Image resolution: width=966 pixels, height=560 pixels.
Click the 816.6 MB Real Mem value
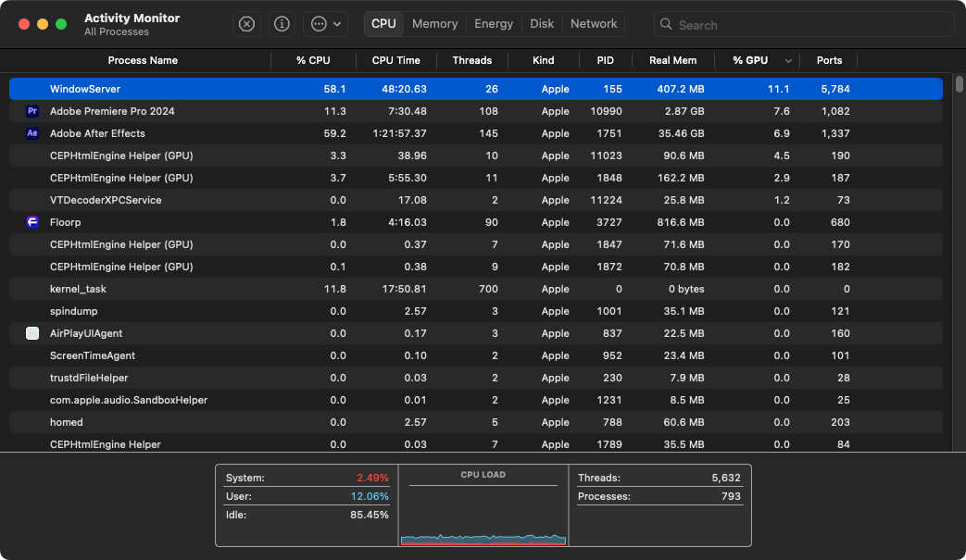click(x=680, y=222)
